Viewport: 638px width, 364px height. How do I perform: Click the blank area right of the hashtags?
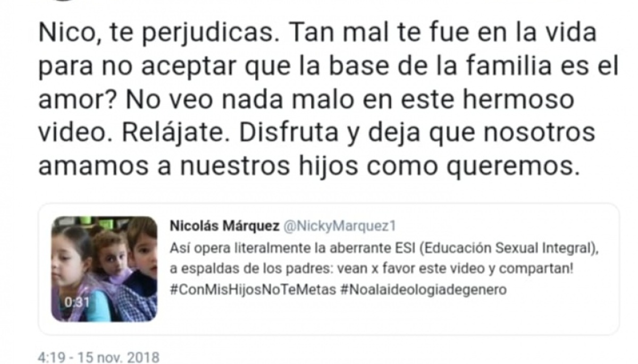558,290
